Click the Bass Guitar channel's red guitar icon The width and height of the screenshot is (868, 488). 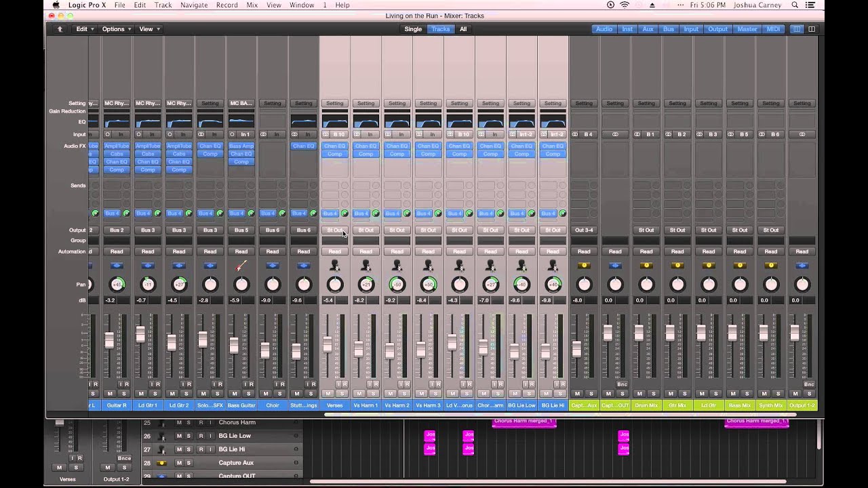[241, 266]
